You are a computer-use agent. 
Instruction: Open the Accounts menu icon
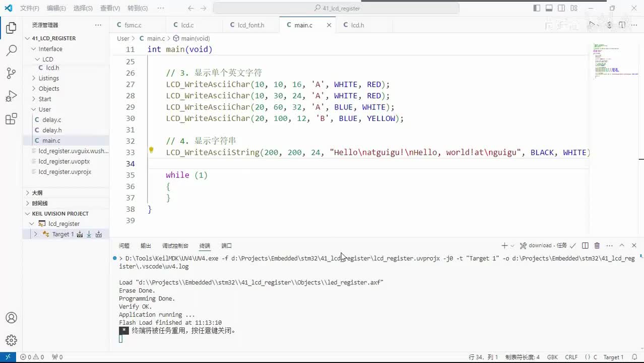tap(11, 318)
